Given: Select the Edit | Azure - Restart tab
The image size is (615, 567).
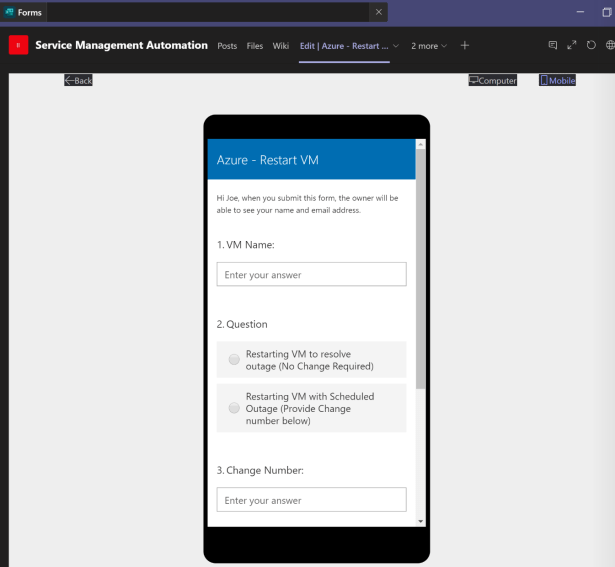Looking at the screenshot, I should (x=344, y=46).
